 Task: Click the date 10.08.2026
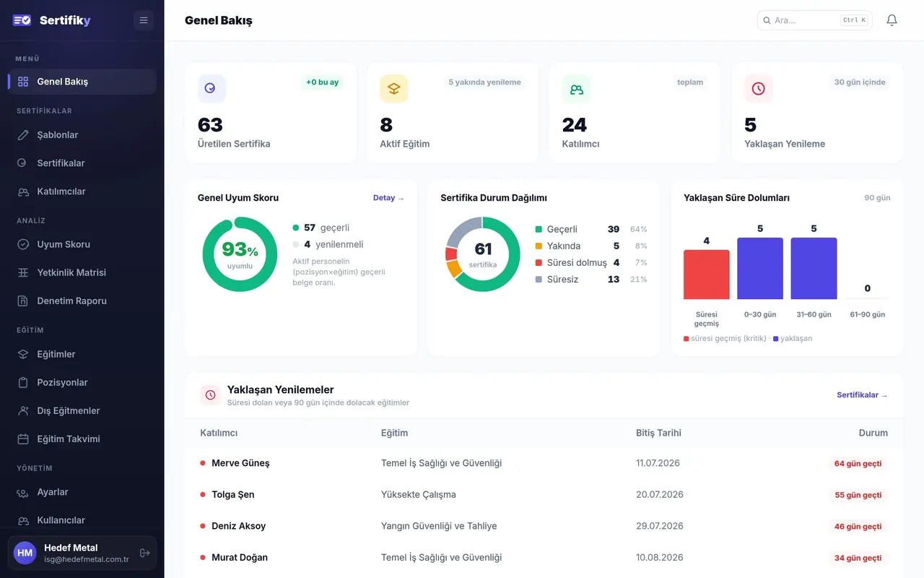pos(659,558)
